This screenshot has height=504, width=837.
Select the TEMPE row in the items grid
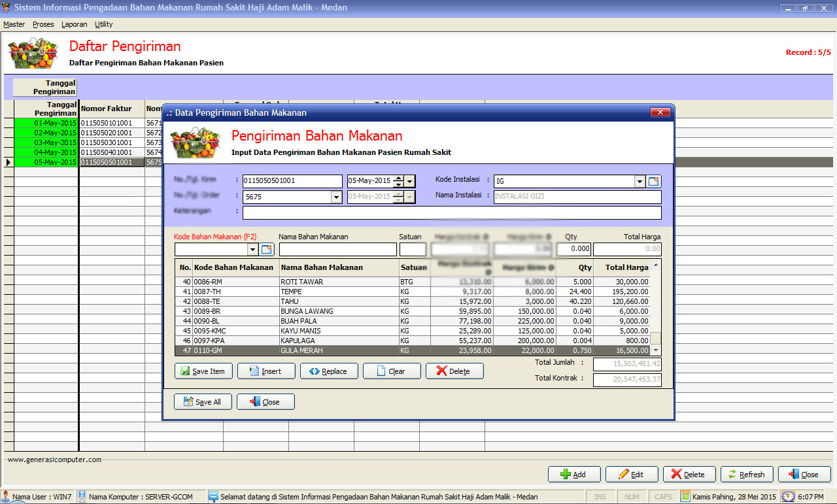point(339,292)
